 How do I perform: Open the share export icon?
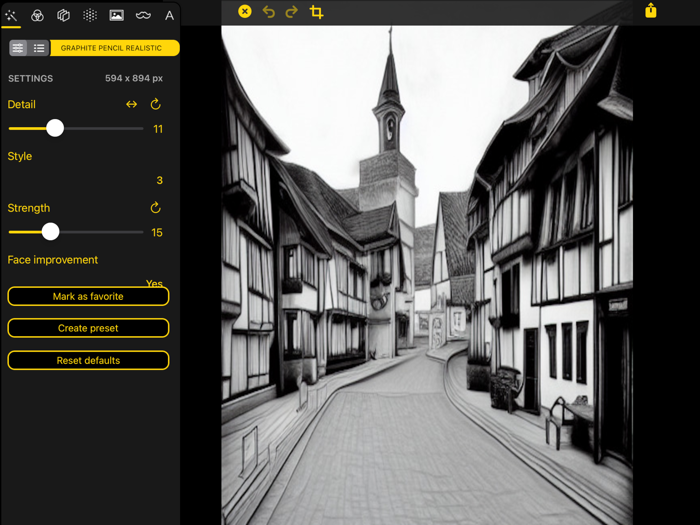(651, 10)
